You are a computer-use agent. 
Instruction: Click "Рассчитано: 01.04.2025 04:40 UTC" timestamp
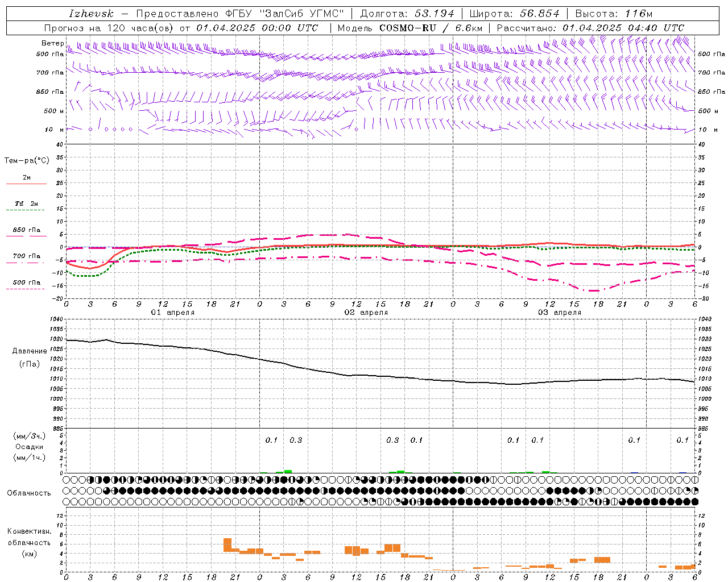click(590, 28)
